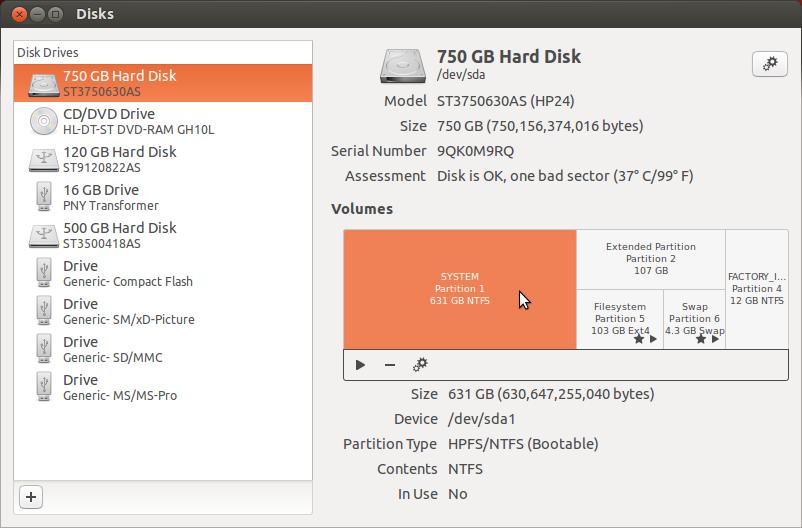Click the large hard disk header icon

click(403, 65)
